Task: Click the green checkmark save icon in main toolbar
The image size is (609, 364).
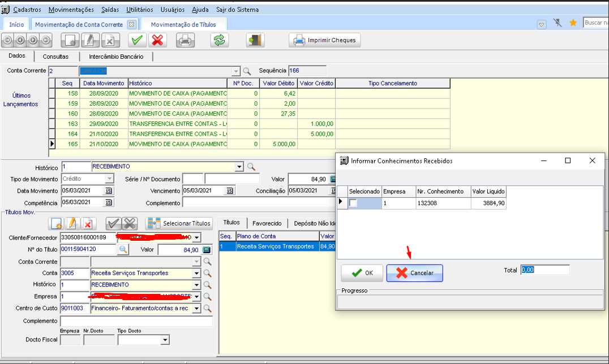Action: click(x=136, y=40)
